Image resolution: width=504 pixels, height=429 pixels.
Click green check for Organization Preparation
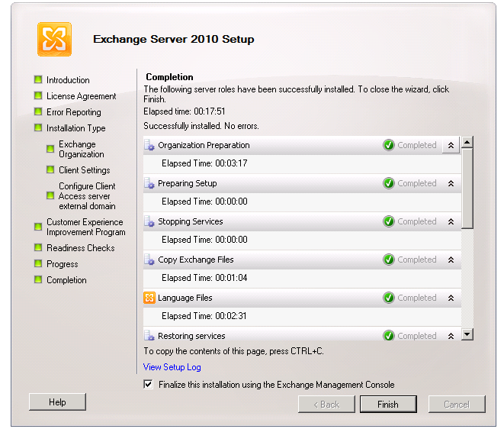point(389,145)
